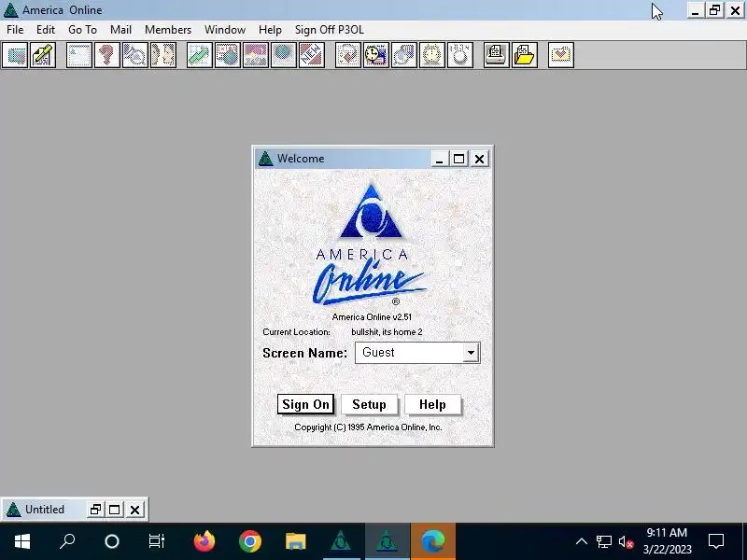The image size is (747, 560).
Task: Launch Firefox from the taskbar
Action: point(204,541)
